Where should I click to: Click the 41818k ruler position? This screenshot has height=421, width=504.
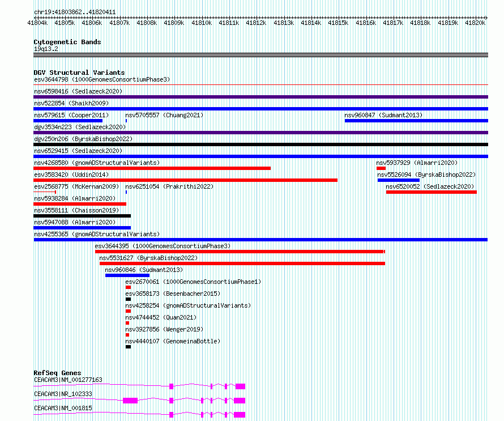point(420,23)
